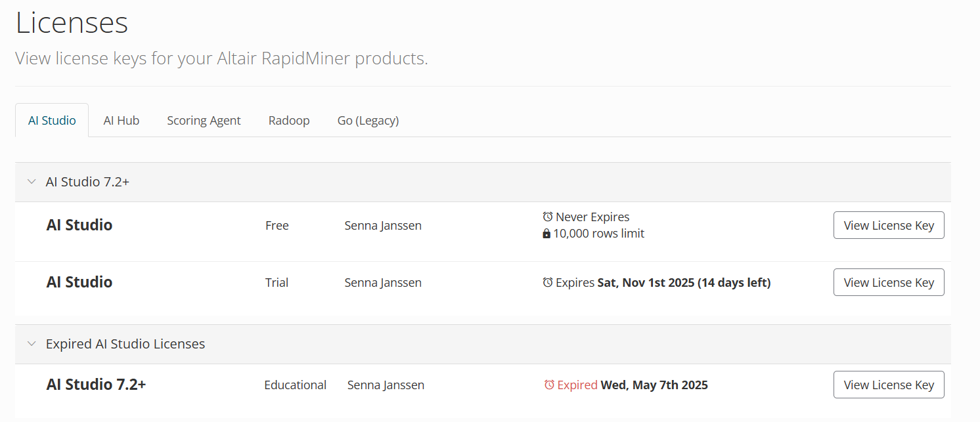Click the Licenses page heading
This screenshot has width=980, height=422.
tap(72, 23)
